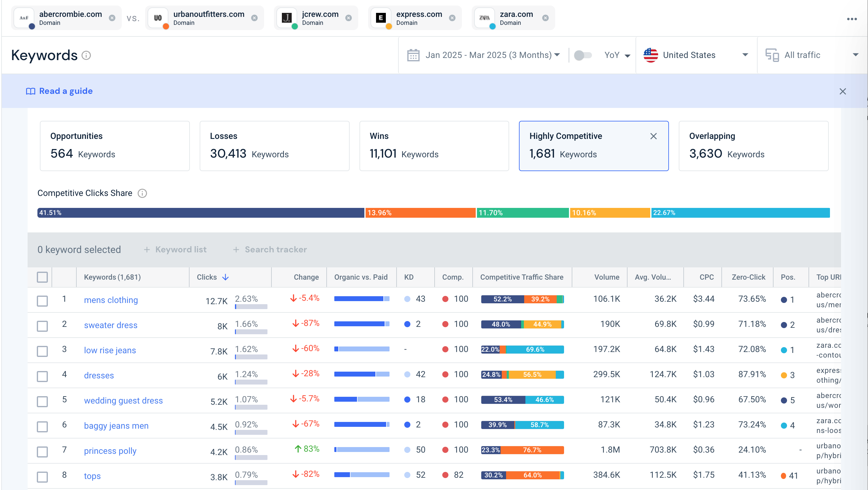Viewport: 868px width, 490px height.
Task: Check the select-all keywords checkbox
Action: coord(42,277)
